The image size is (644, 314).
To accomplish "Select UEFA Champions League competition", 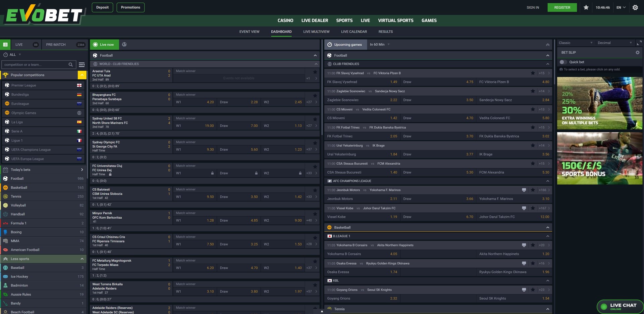I will point(44,149).
